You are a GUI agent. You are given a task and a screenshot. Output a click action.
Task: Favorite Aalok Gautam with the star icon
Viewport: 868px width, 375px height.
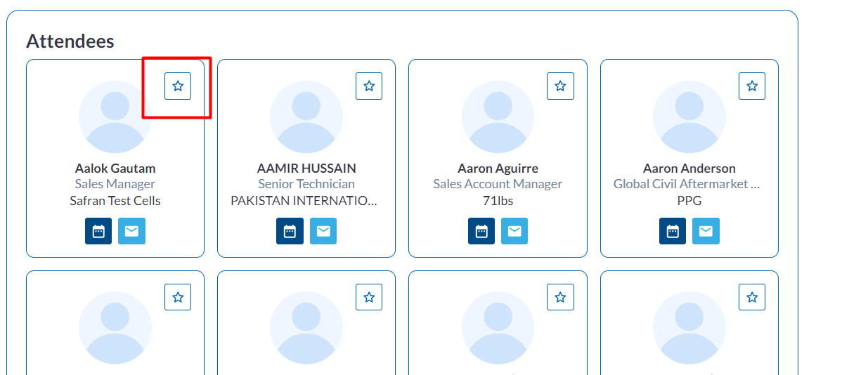pos(178,86)
